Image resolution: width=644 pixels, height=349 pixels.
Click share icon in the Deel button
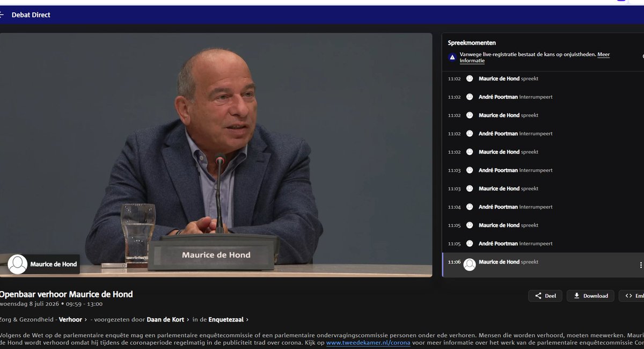pyautogui.click(x=538, y=296)
